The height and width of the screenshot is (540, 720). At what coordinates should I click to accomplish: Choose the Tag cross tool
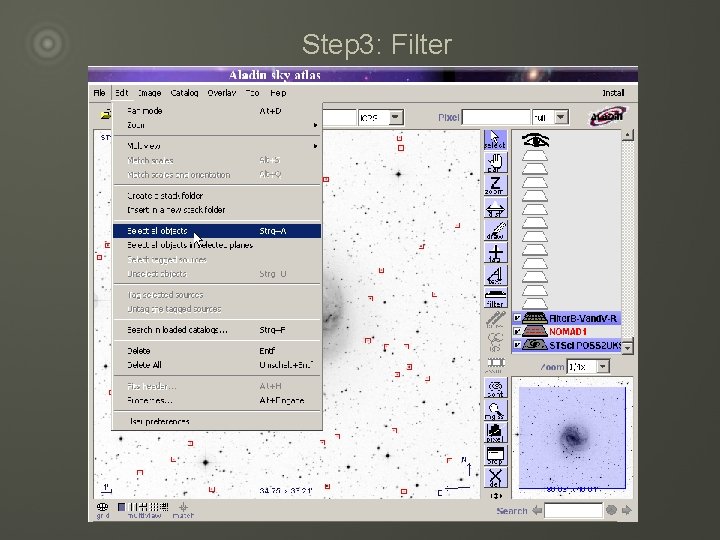point(495,253)
